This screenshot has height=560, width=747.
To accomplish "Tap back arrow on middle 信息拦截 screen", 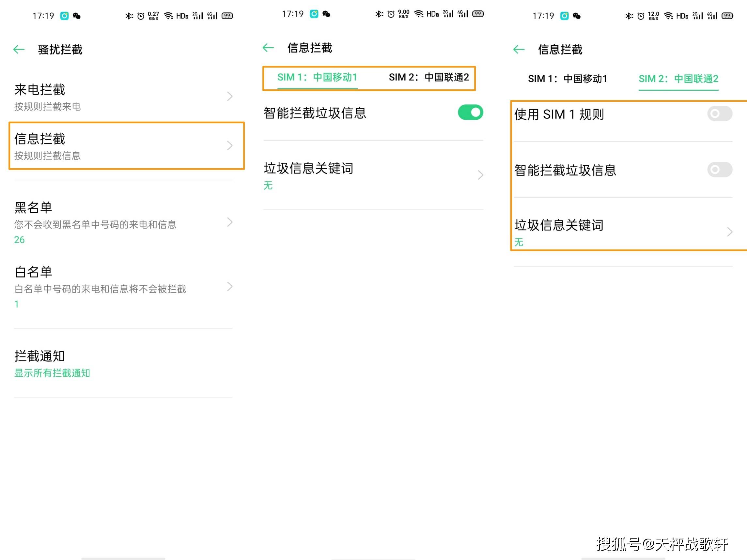I will click(268, 48).
